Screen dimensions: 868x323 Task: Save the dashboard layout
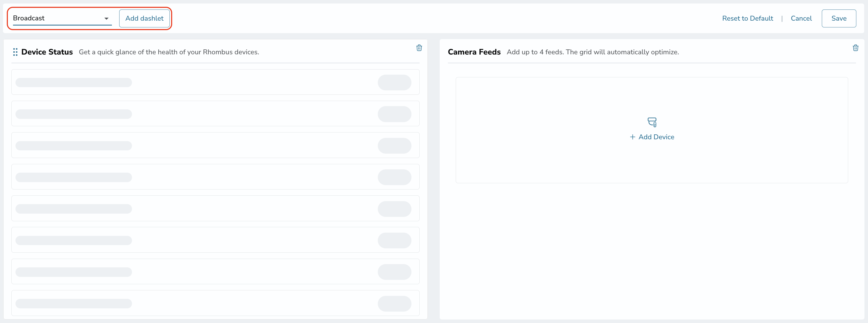(x=839, y=18)
